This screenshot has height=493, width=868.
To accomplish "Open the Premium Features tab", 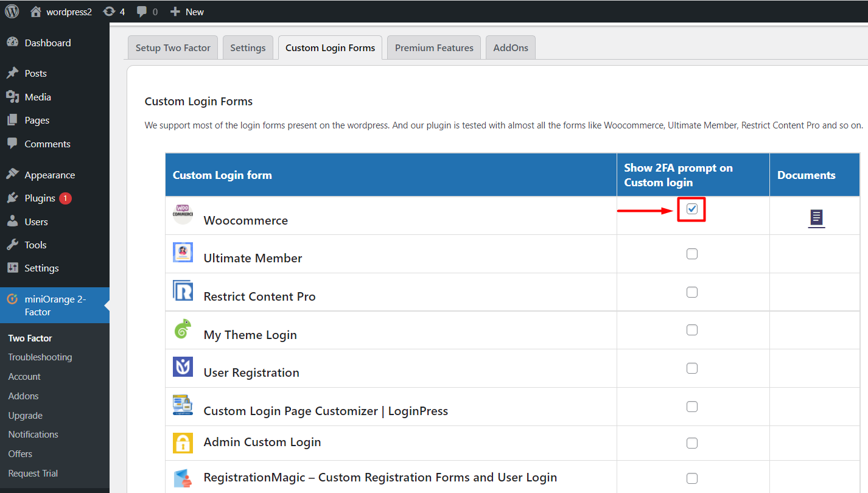I will click(x=434, y=47).
